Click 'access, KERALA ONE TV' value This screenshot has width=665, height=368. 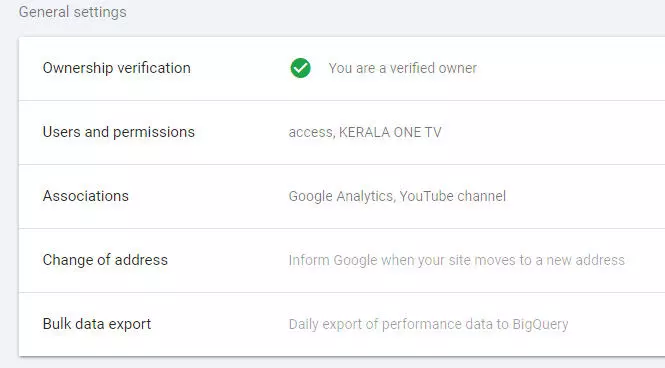tap(365, 132)
